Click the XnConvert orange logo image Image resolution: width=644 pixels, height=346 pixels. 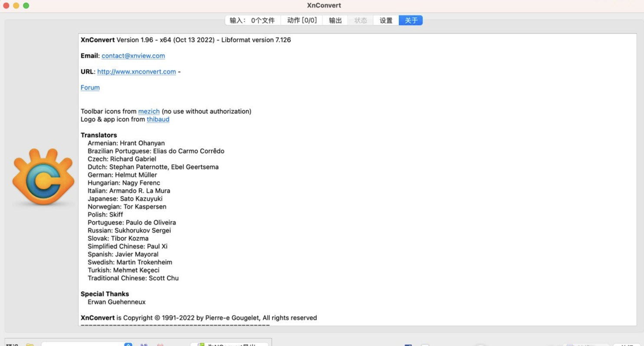pyautogui.click(x=42, y=177)
